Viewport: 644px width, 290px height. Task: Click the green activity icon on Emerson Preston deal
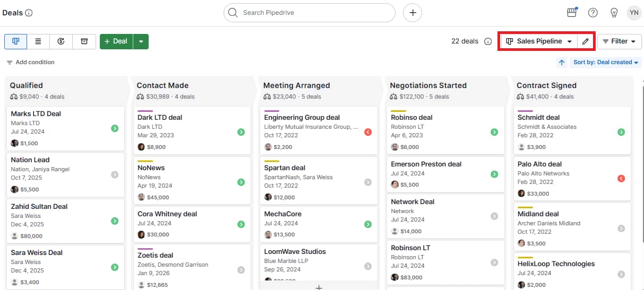click(494, 174)
